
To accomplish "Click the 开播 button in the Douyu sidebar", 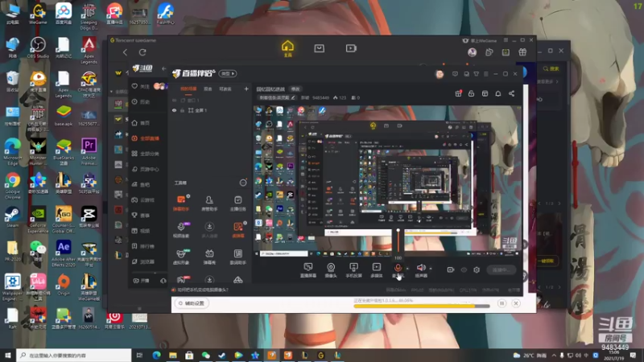I will point(141,281).
